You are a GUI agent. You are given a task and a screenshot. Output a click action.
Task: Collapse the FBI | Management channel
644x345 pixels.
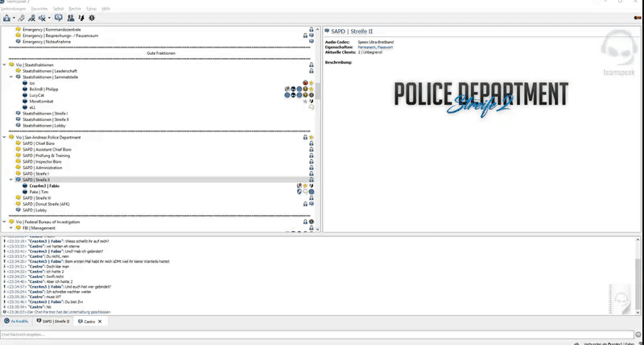11,228
